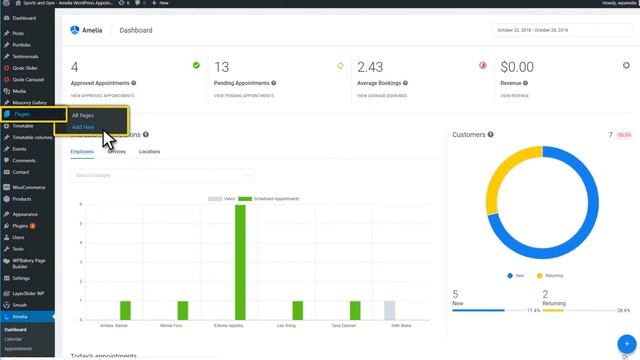Open Calendar under the Amelia submenu

(x=13, y=339)
